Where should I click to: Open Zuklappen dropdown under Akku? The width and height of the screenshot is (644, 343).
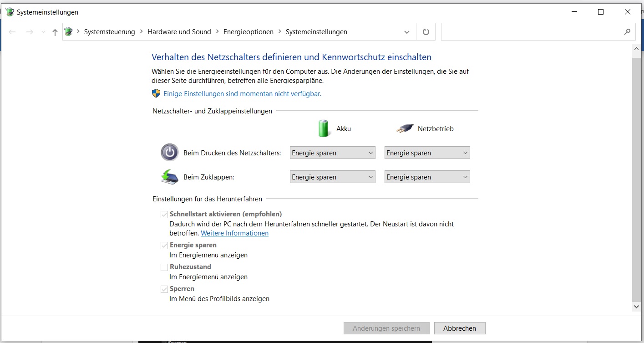(332, 177)
